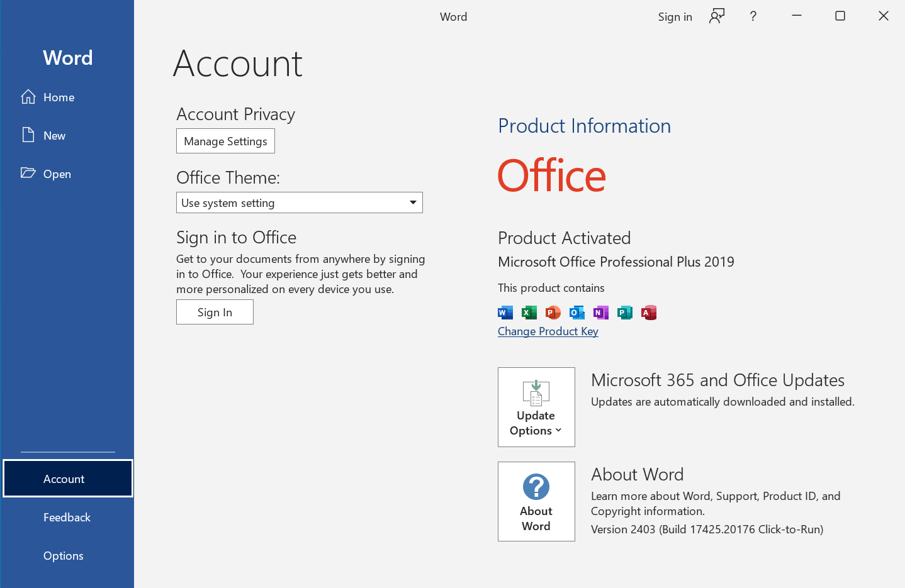Close the Word window
The height and width of the screenshot is (588, 905).
tap(884, 16)
